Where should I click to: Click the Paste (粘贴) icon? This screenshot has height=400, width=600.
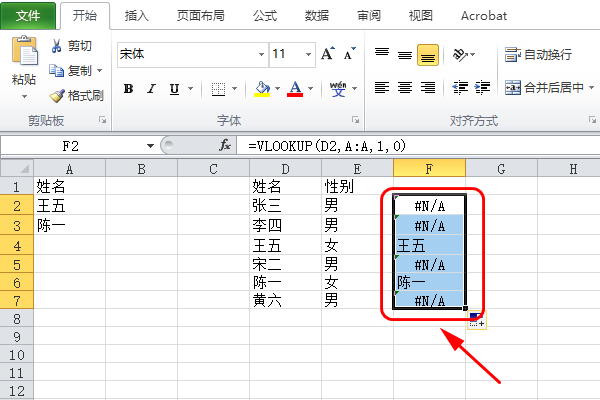pyautogui.click(x=23, y=55)
